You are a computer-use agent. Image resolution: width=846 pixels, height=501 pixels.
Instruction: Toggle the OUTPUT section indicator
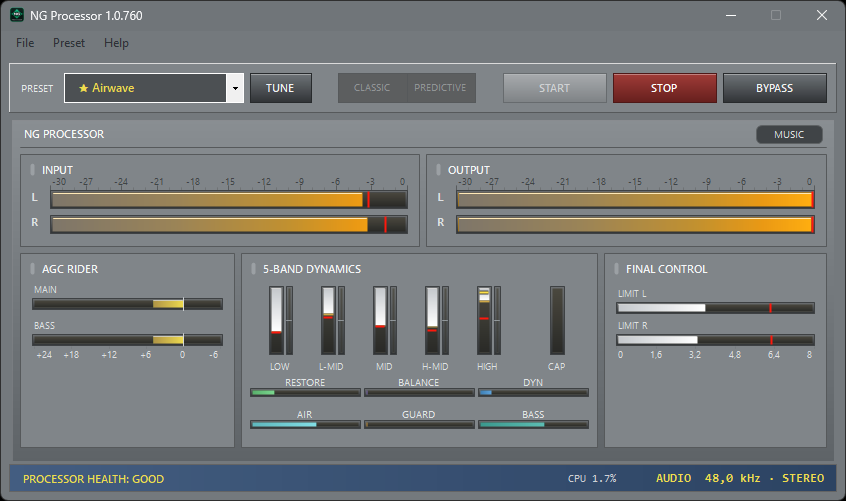[x=439, y=169]
